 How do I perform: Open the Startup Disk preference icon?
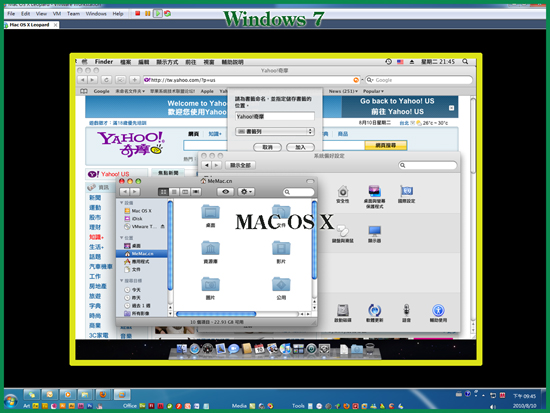pyautogui.click(x=343, y=313)
